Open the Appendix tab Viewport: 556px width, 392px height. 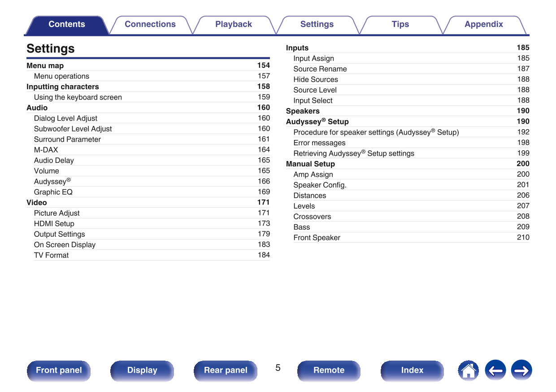pos(484,25)
